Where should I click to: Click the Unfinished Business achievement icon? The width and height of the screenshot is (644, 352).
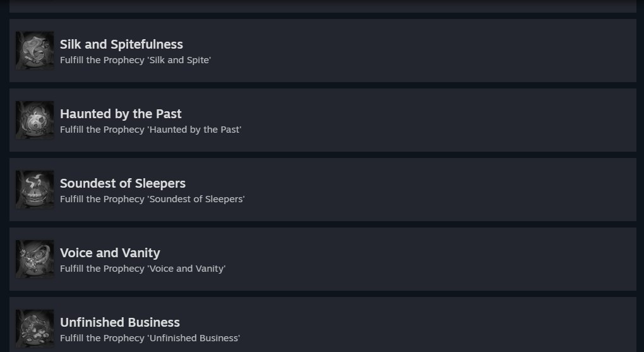click(x=35, y=329)
